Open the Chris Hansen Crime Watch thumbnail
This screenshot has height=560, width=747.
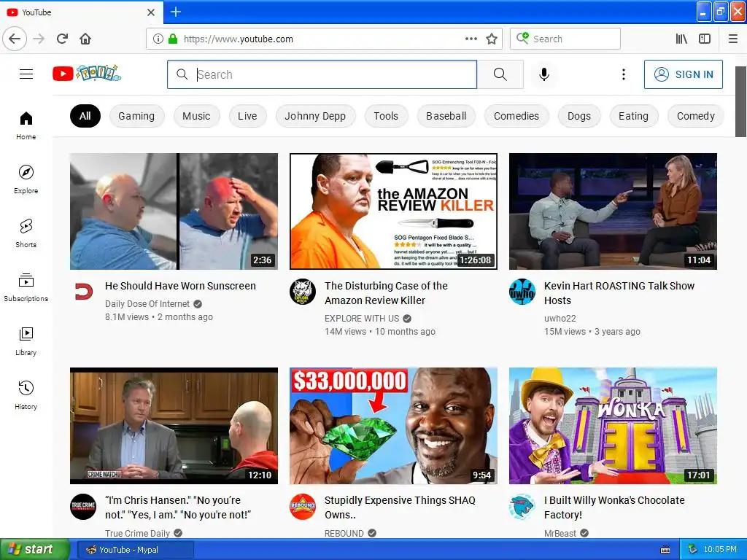click(174, 426)
